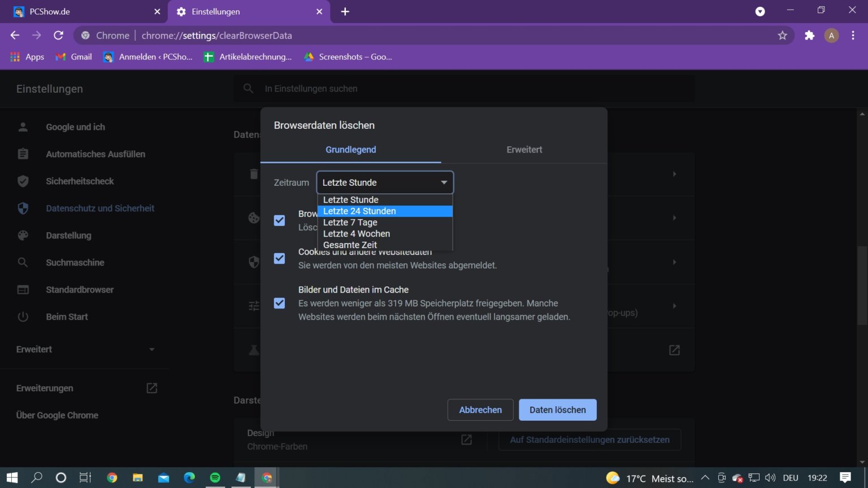The image size is (868, 488).
Task: Select the Datenschutz und Sicherheit shield icon
Action: point(23,208)
